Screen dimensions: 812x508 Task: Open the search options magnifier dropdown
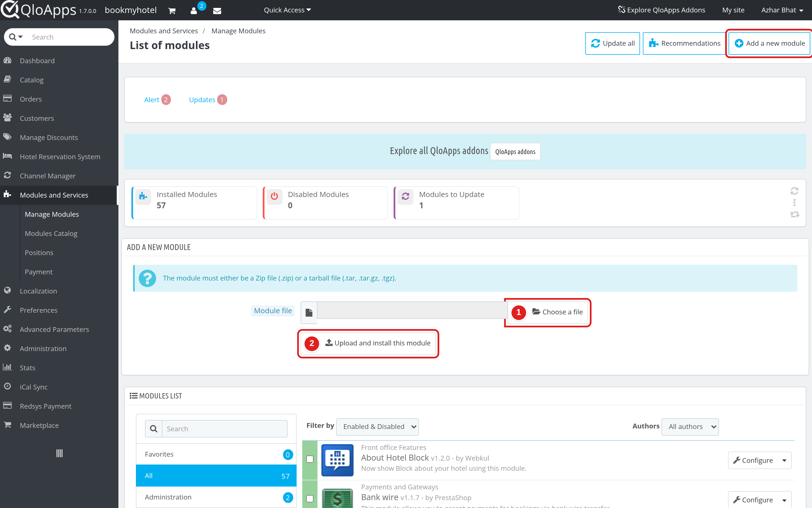[16, 37]
